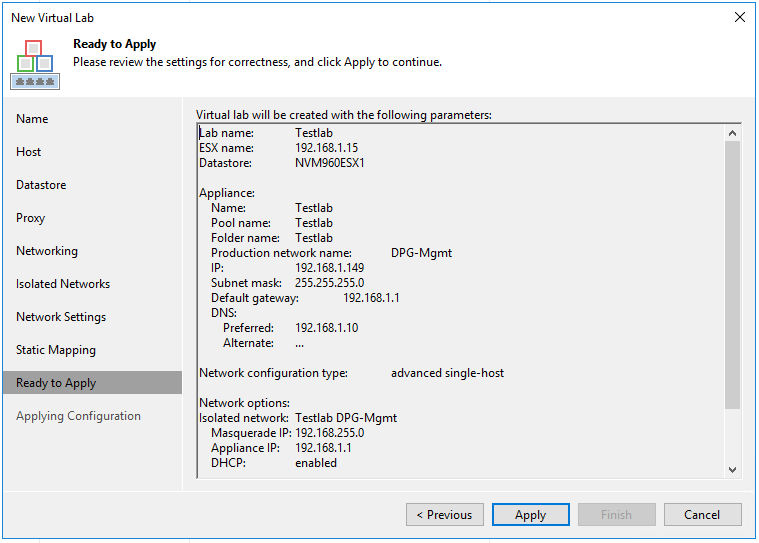Image resolution: width=759 pixels, height=543 pixels.
Task: Select the Static Mapping step
Action: (56, 350)
